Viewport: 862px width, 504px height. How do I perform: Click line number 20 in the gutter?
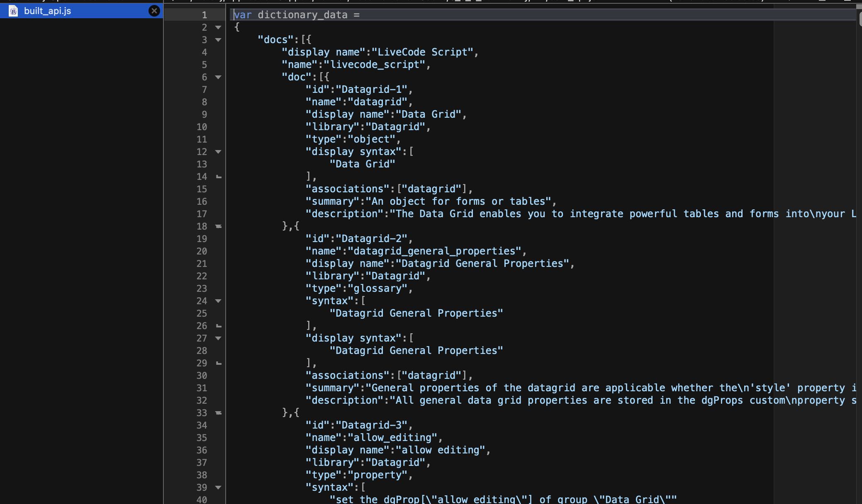(202, 251)
